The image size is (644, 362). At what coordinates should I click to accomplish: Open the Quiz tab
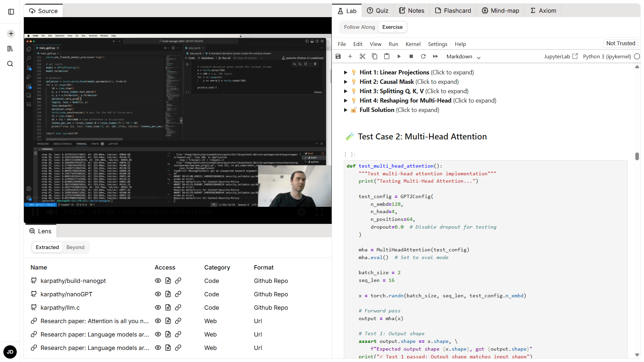click(377, 11)
